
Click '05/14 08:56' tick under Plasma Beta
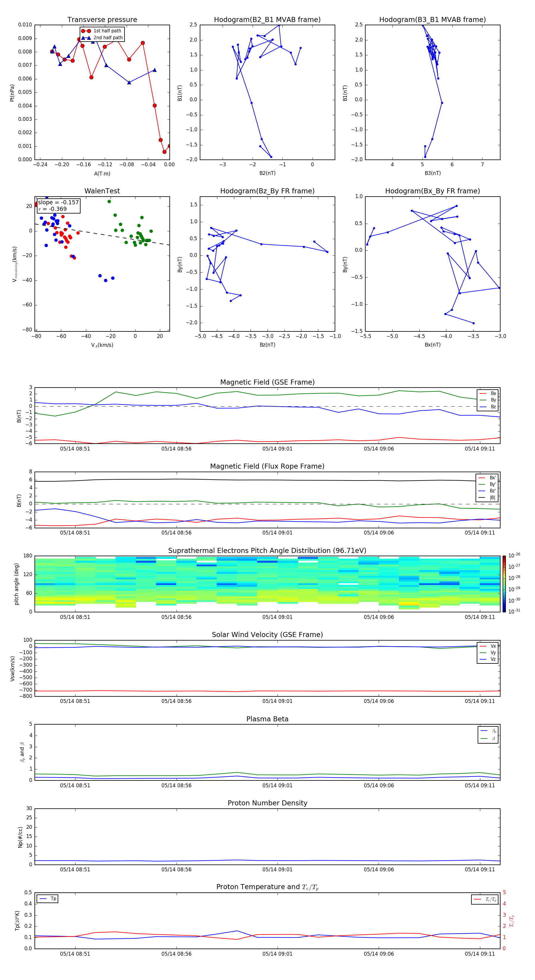pyautogui.click(x=176, y=785)
